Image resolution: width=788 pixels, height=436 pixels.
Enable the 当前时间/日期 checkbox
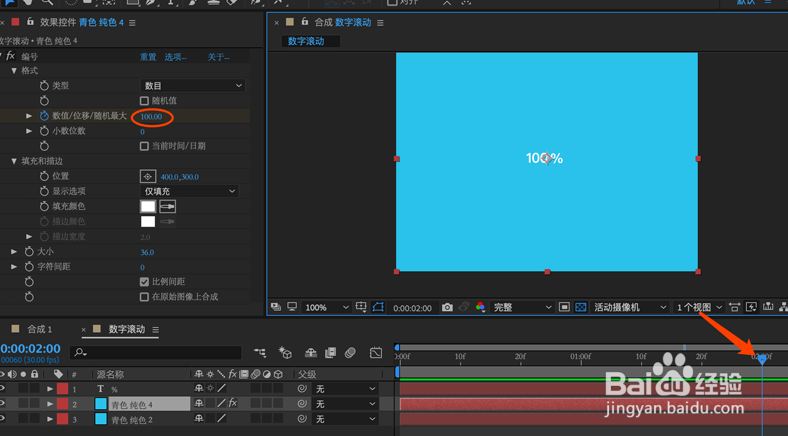click(x=144, y=146)
